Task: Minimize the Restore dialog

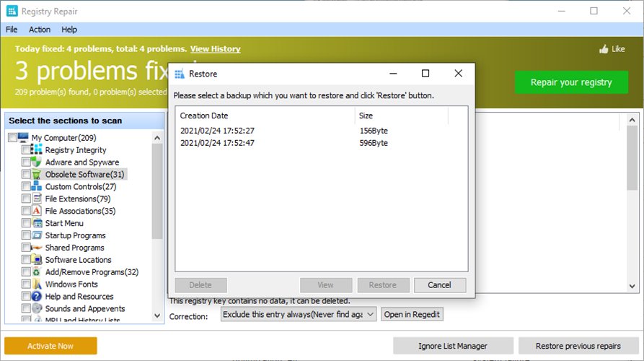Action: 393,74
